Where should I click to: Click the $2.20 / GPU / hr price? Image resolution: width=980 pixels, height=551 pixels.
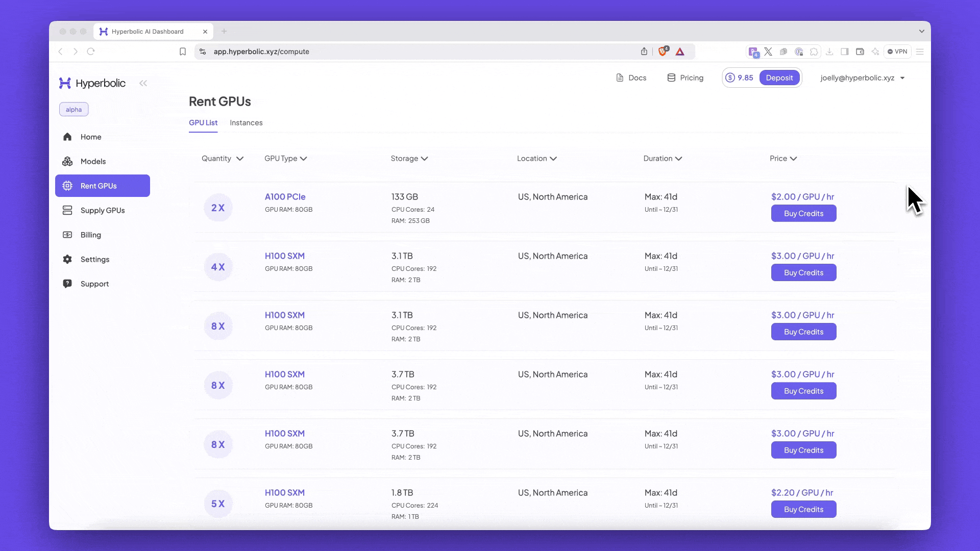(x=802, y=493)
